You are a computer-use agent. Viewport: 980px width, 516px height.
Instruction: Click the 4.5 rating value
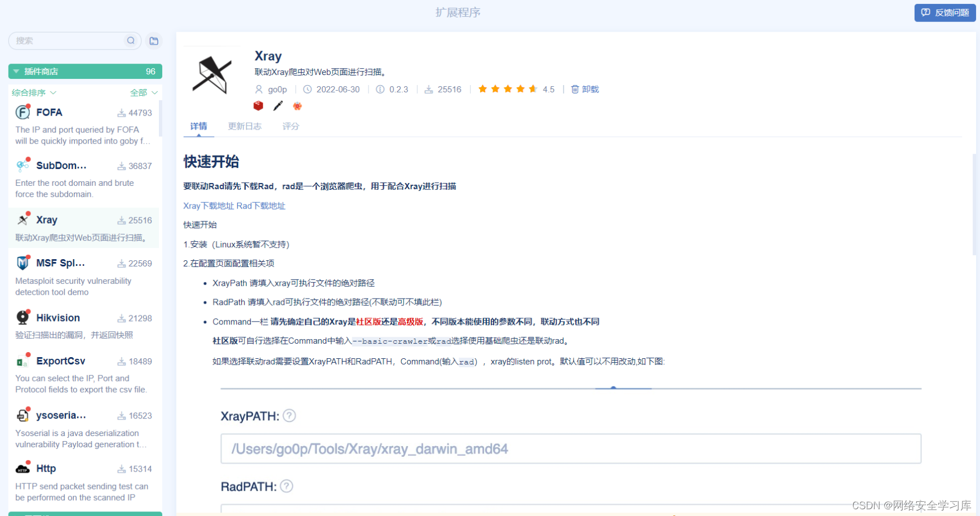(548, 89)
